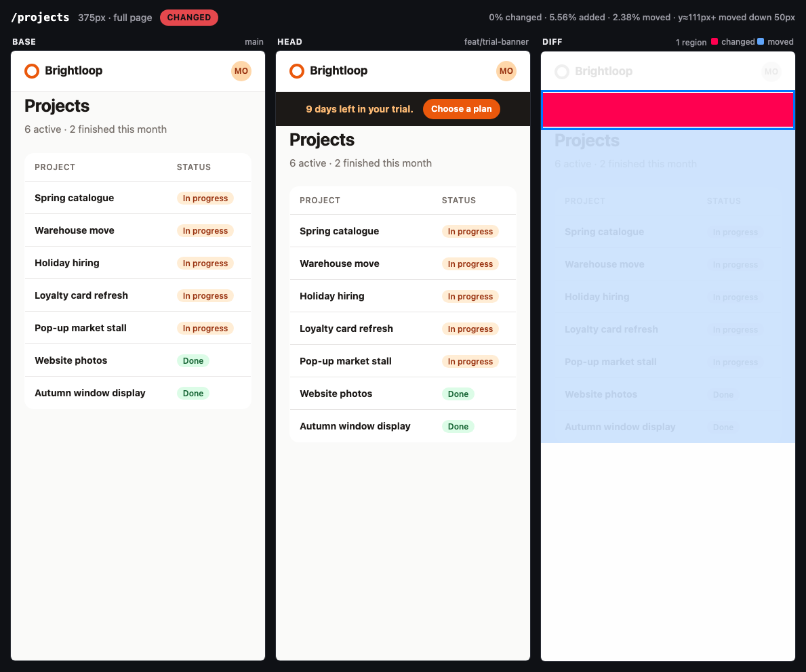The height and width of the screenshot is (672, 806).
Task: Click the STATUS column header in HEAD pane
Action: 459,201
